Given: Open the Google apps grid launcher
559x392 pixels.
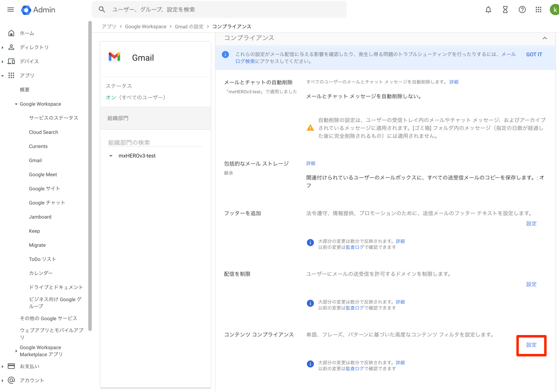Looking at the screenshot, I should coord(539,10).
